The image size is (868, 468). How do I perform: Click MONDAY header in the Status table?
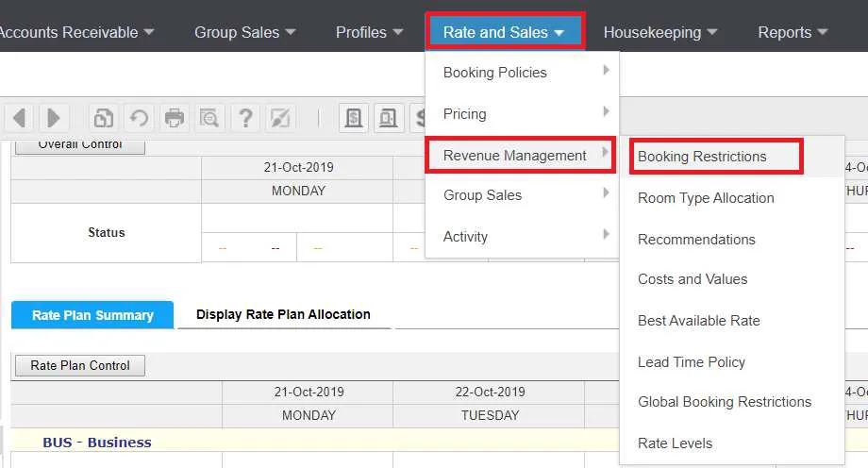[298, 191]
